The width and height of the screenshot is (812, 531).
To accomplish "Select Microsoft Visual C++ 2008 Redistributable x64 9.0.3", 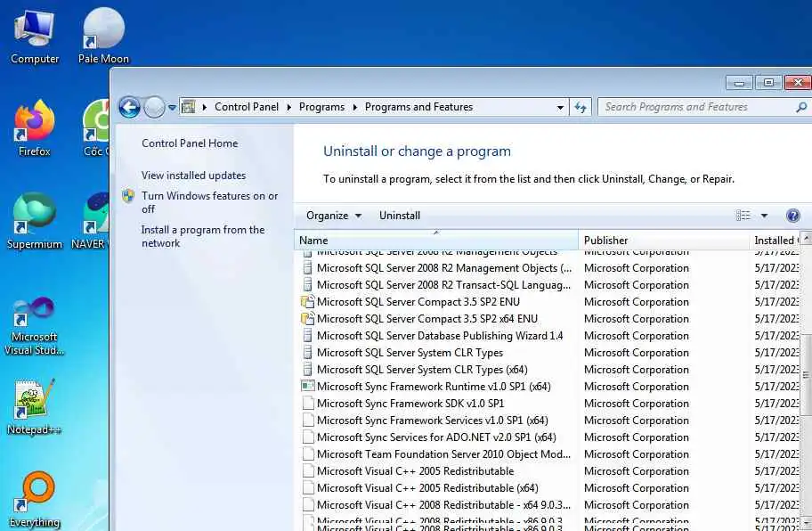I will pyautogui.click(x=547, y=505).
